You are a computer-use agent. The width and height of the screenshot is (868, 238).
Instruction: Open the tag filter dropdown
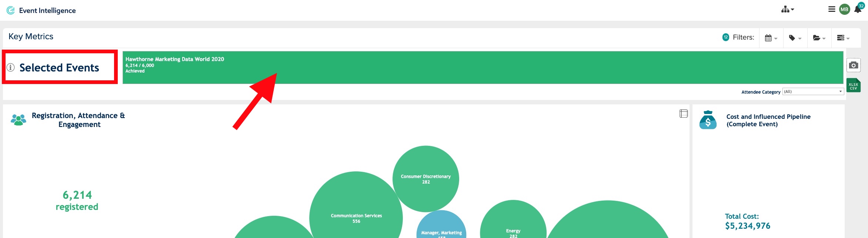click(795, 38)
